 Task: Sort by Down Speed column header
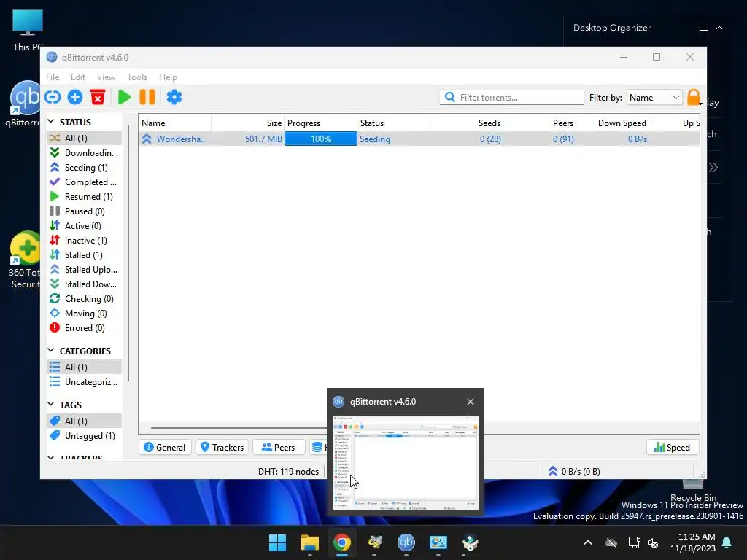pyautogui.click(x=613, y=122)
